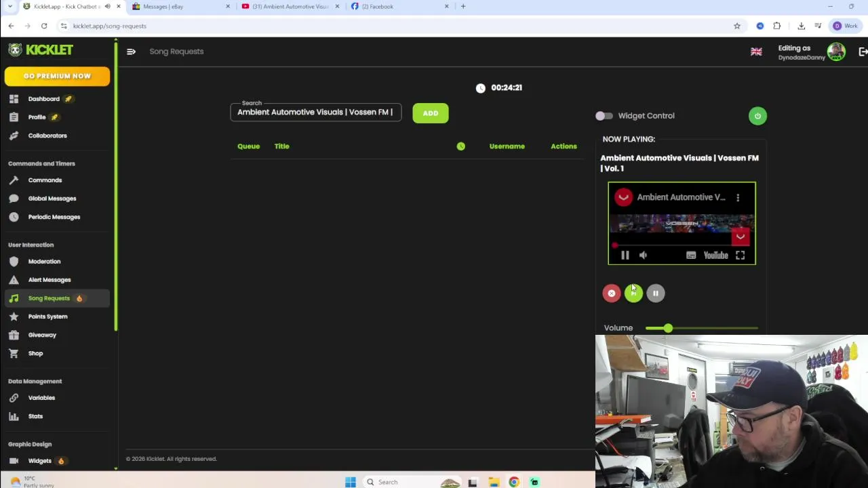
Task: Open YouTube player three-dot menu
Action: (738, 197)
